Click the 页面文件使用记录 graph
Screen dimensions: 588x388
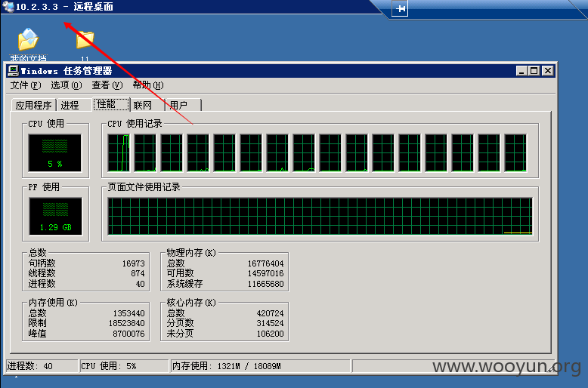point(320,217)
